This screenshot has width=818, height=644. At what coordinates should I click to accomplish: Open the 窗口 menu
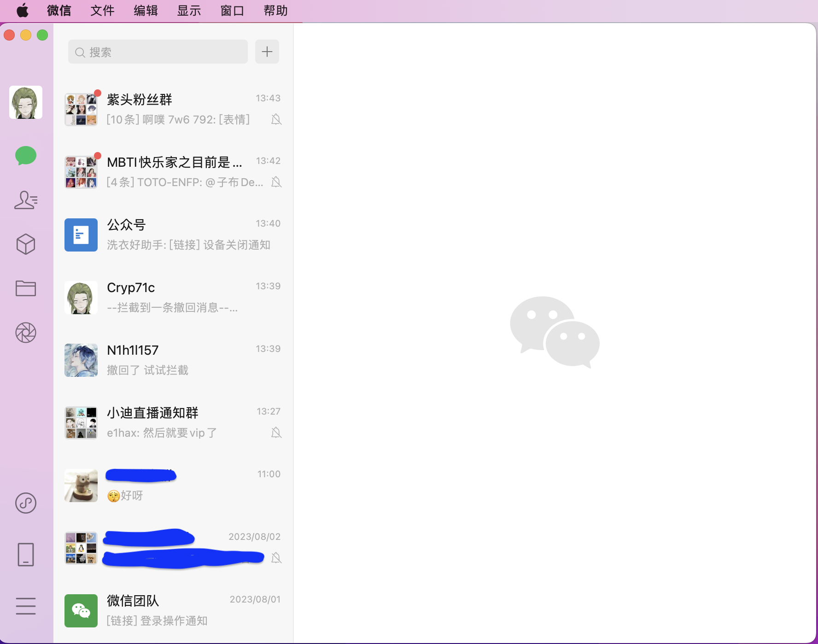point(232,11)
